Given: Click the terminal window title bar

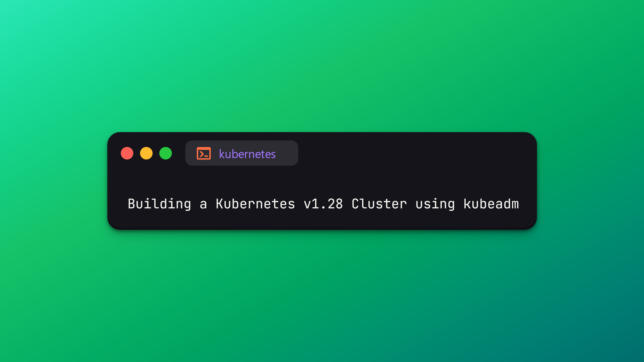Looking at the screenshot, I should [322, 153].
